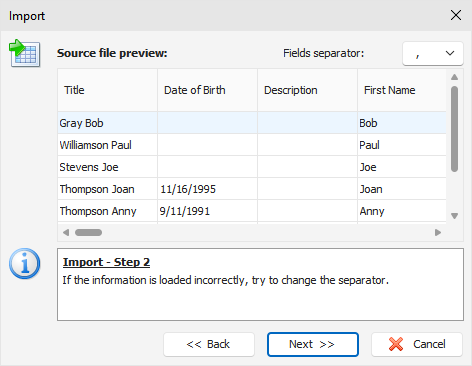
Task: Click the Joe first name cell
Action: point(402,167)
